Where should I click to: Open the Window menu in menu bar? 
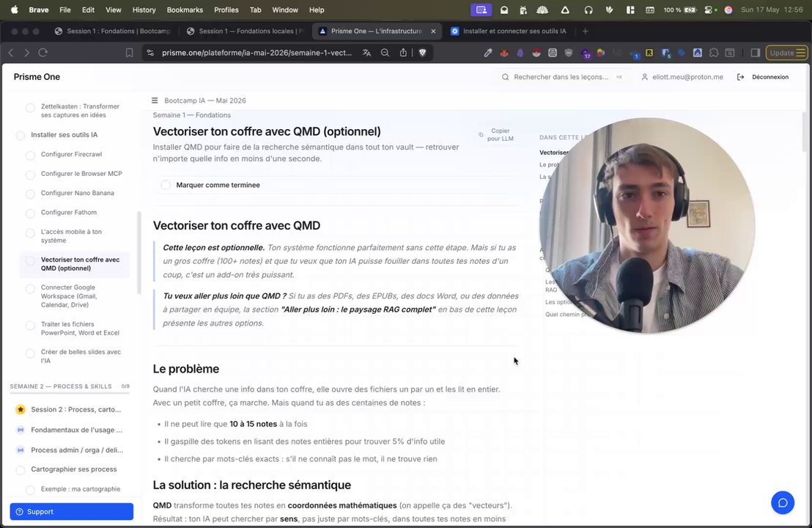coord(285,10)
